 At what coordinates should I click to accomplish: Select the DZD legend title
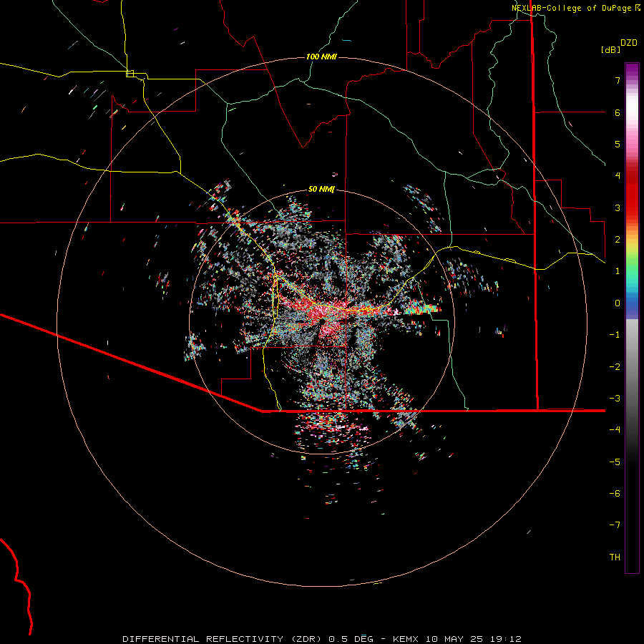[x=629, y=43]
